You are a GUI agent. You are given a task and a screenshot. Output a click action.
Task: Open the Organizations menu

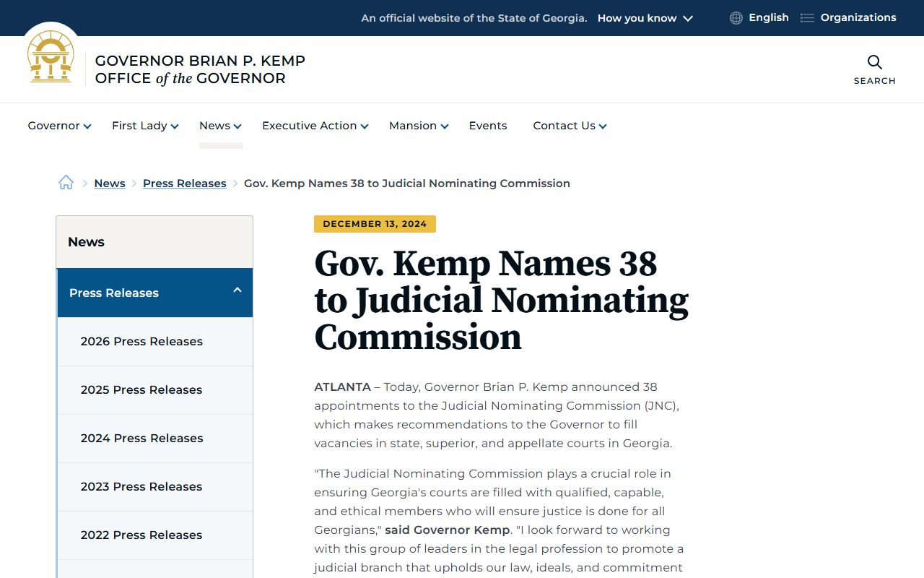tap(858, 17)
